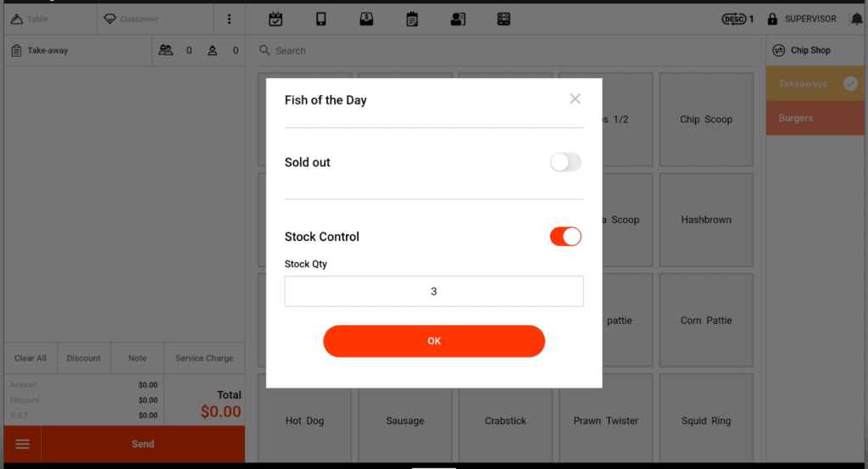
Task: Close the Fish of the Day dialog
Action: 575,99
